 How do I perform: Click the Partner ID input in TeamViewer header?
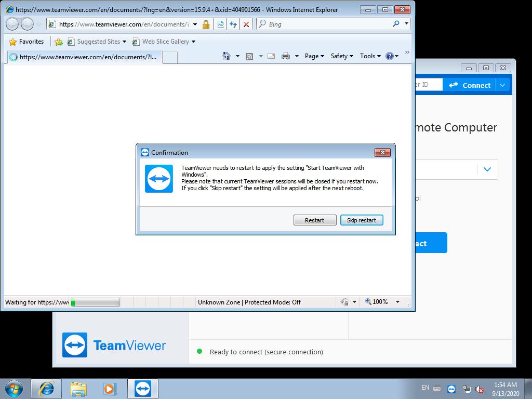click(429, 85)
